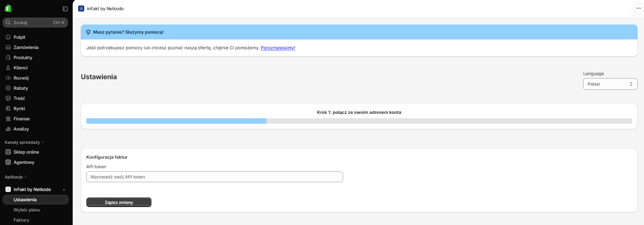Click the inFakt by Netkodo header title
The height and width of the screenshot is (225, 644).
(105, 8)
